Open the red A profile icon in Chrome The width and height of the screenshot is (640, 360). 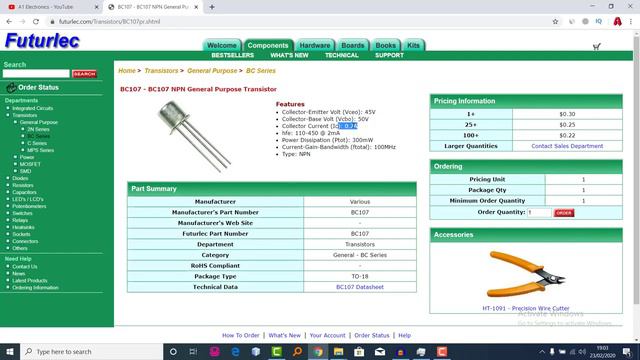coord(617,22)
